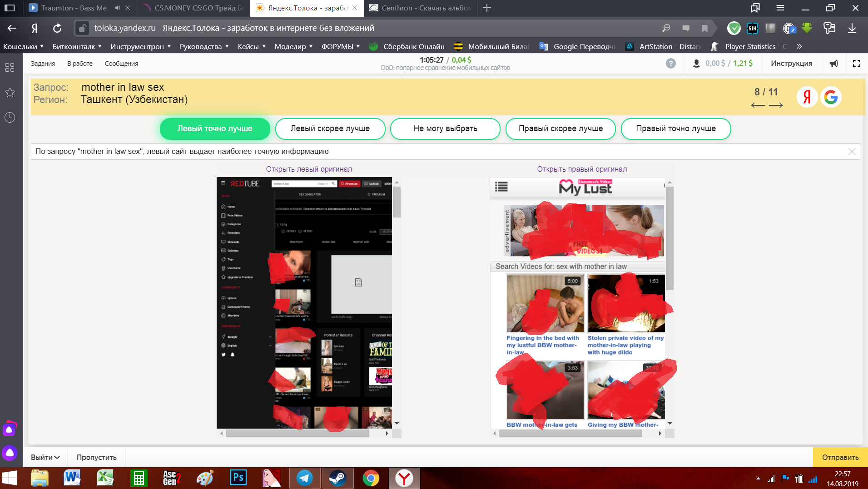Choose 'Правый точно лучше' option
Image resolution: width=868 pixels, height=489 pixels.
(x=676, y=129)
